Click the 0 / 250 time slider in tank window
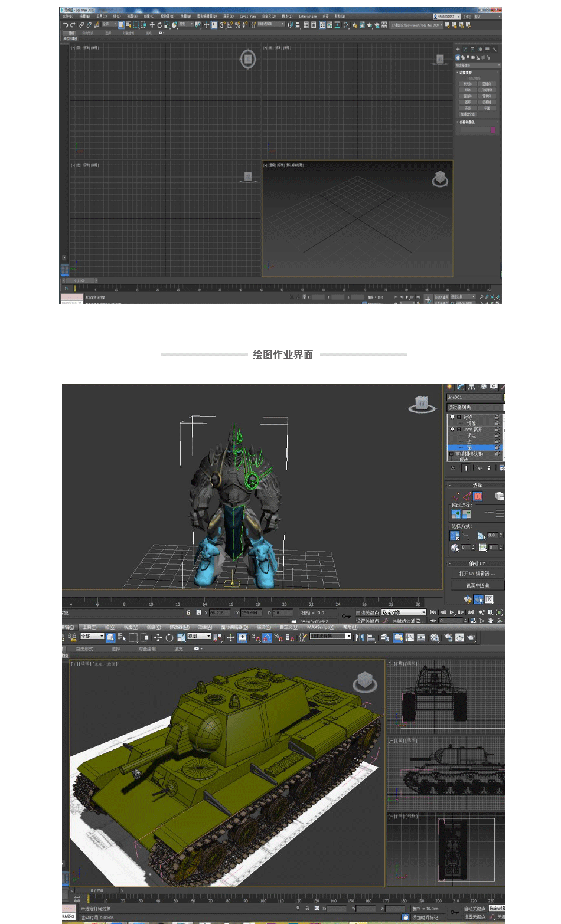 97,890
